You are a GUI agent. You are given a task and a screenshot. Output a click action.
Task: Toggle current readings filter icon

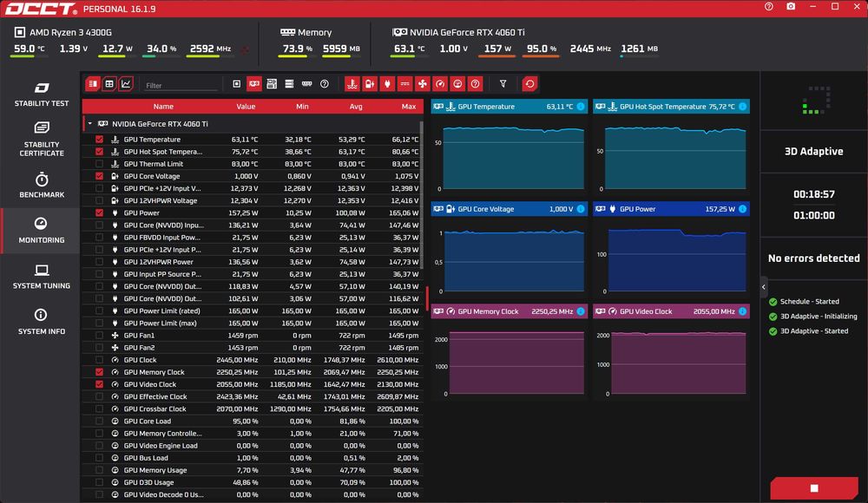(x=404, y=84)
